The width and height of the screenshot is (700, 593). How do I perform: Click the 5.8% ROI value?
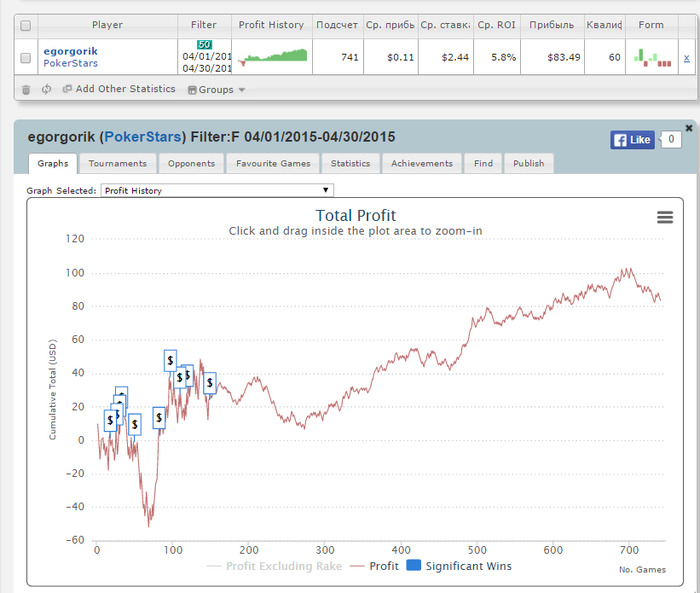(x=504, y=58)
